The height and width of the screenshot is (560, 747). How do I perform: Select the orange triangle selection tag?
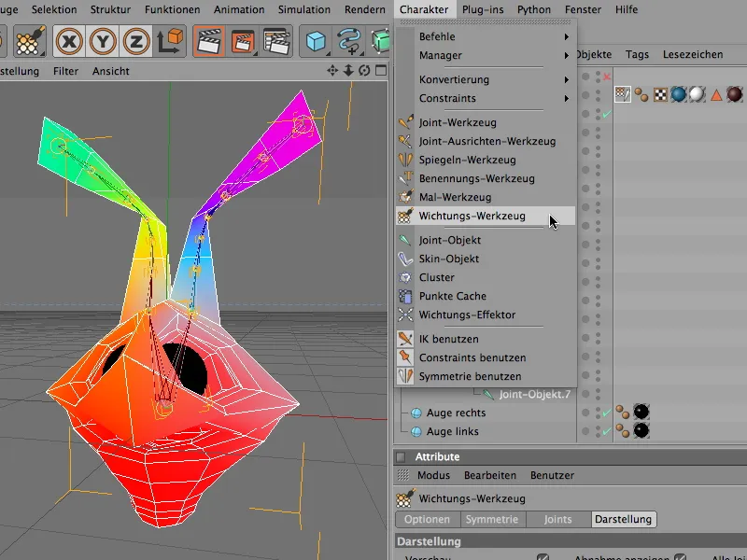tap(716, 95)
